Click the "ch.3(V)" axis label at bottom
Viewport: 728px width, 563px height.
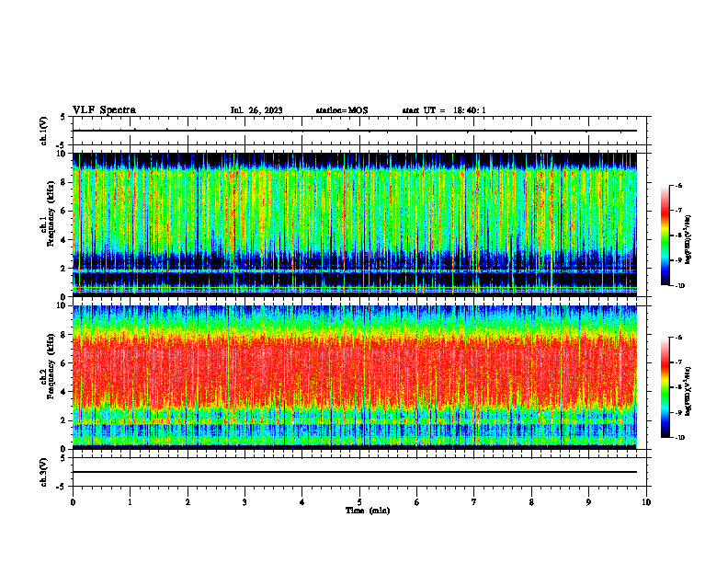tap(44, 472)
